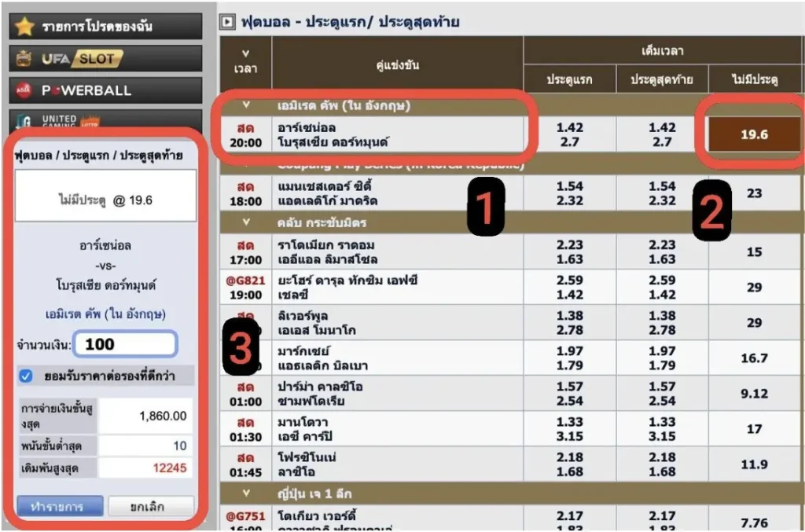Click the play icon beside ฟุตบอล title
The height and width of the screenshot is (532, 805).
coord(227,22)
